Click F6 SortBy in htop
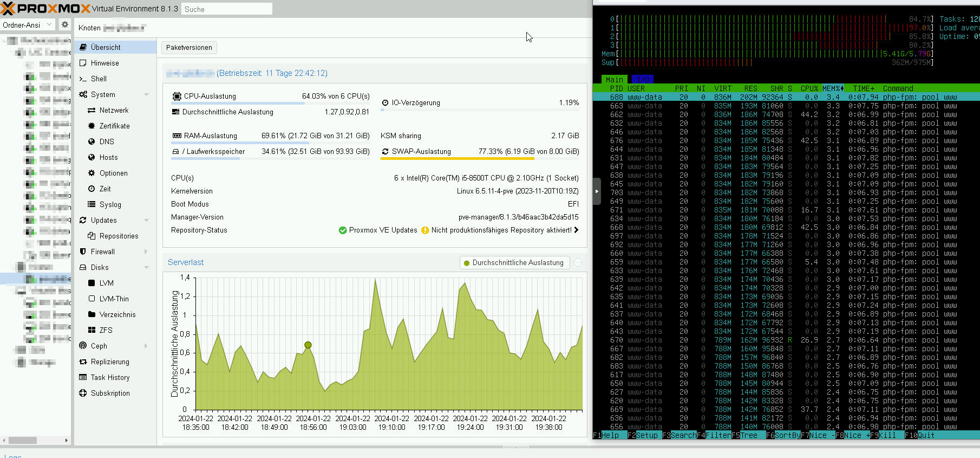Screen dimensions: 980x458 click(783, 435)
